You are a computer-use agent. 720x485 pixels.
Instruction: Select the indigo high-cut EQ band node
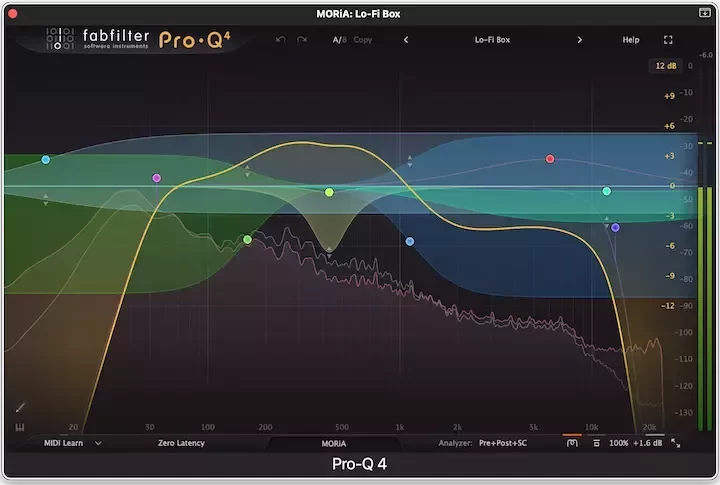(615, 227)
